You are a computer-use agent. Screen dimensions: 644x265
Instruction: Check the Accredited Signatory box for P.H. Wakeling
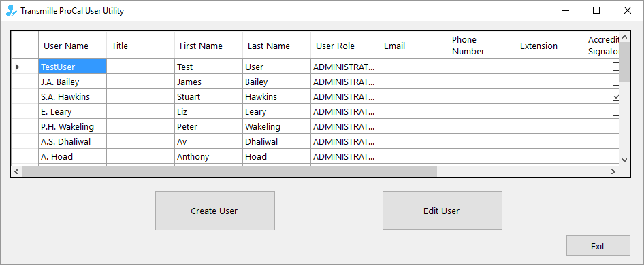(615, 126)
